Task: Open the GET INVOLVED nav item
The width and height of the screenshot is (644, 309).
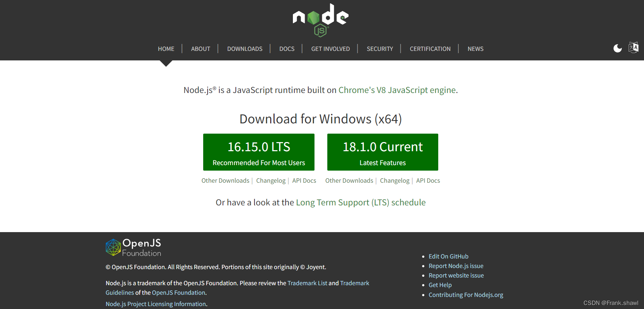Action: coord(330,49)
